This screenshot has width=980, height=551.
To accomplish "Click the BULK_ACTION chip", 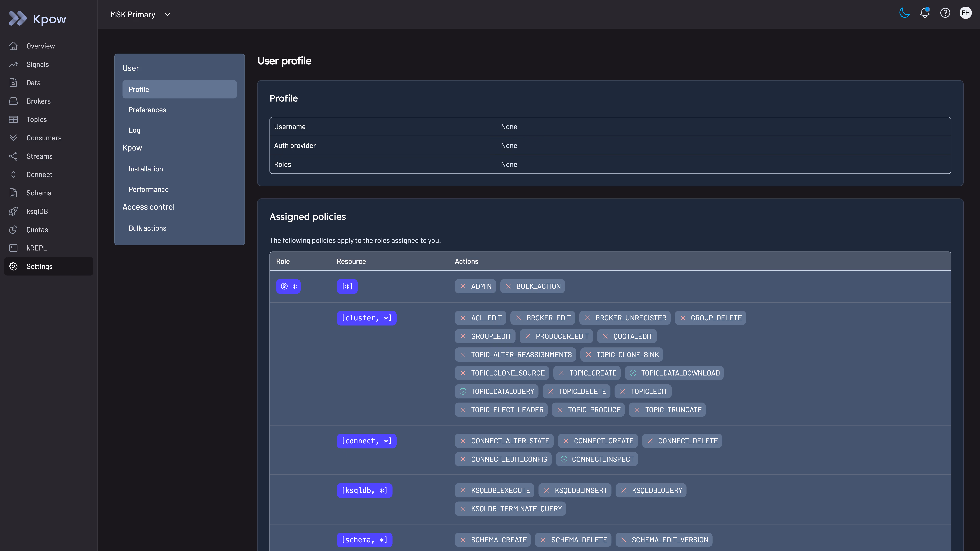I will click(x=532, y=286).
